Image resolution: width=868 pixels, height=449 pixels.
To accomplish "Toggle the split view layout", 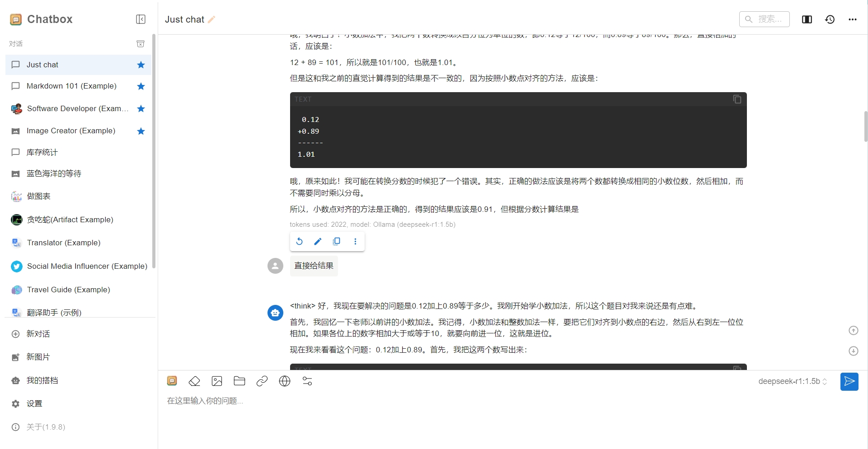I will tap(807, 19).
